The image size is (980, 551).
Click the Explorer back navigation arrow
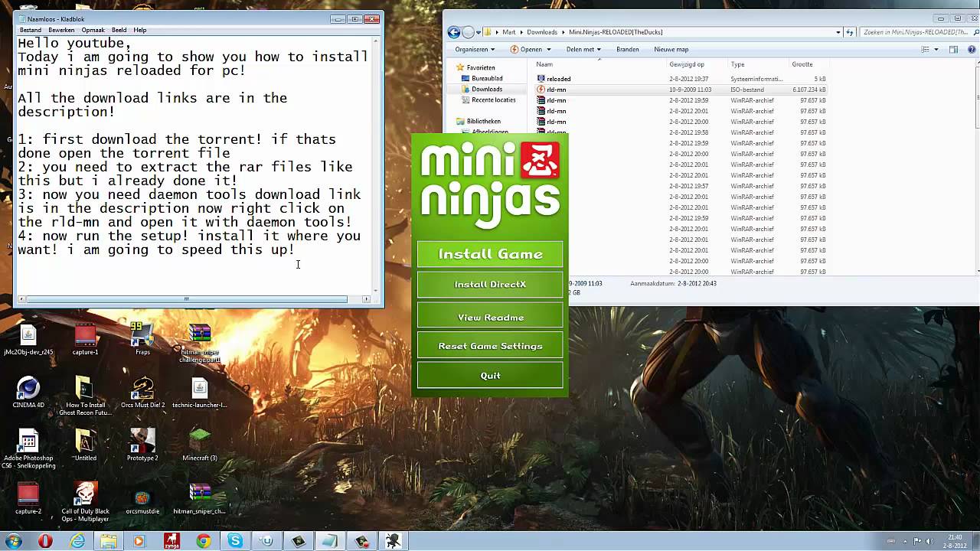(454, 32)
